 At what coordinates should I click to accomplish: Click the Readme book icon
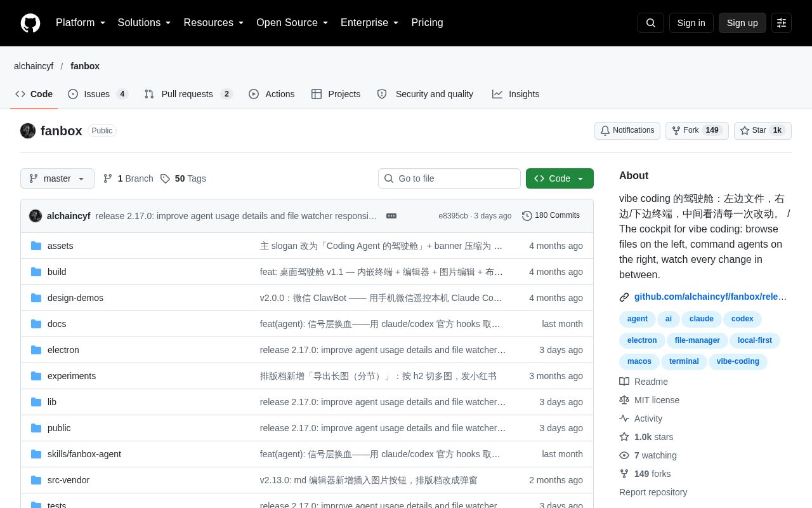coord(624,382)
